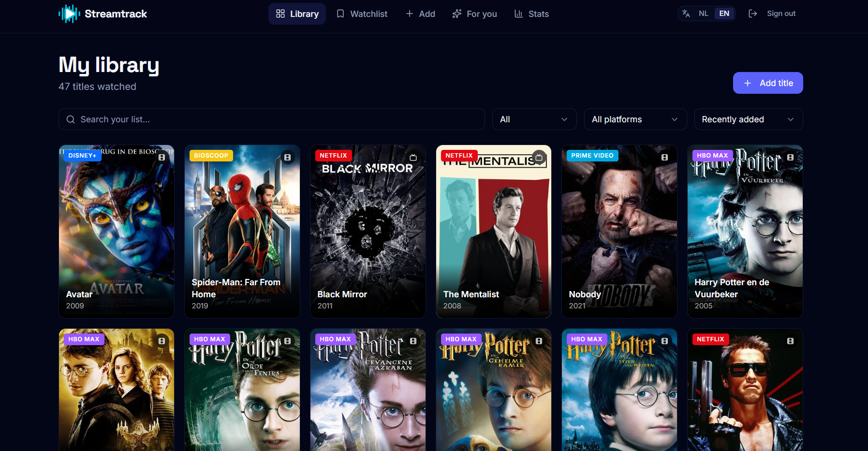Click the Streamtrack brand name

coord(116,14)
